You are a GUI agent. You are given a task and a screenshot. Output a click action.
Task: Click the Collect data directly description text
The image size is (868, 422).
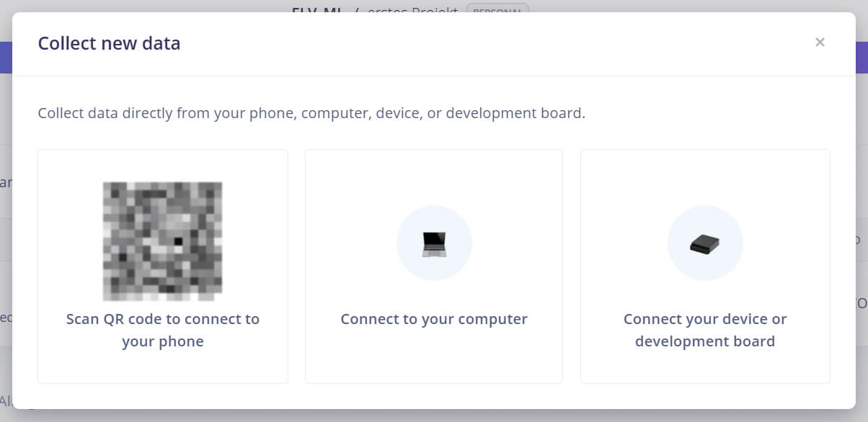click(311, 114)
